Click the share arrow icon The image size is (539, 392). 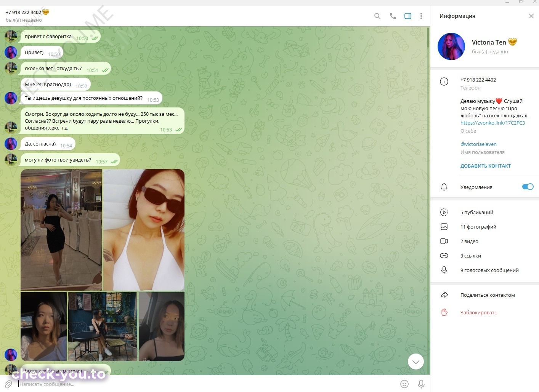pos(444,295)
